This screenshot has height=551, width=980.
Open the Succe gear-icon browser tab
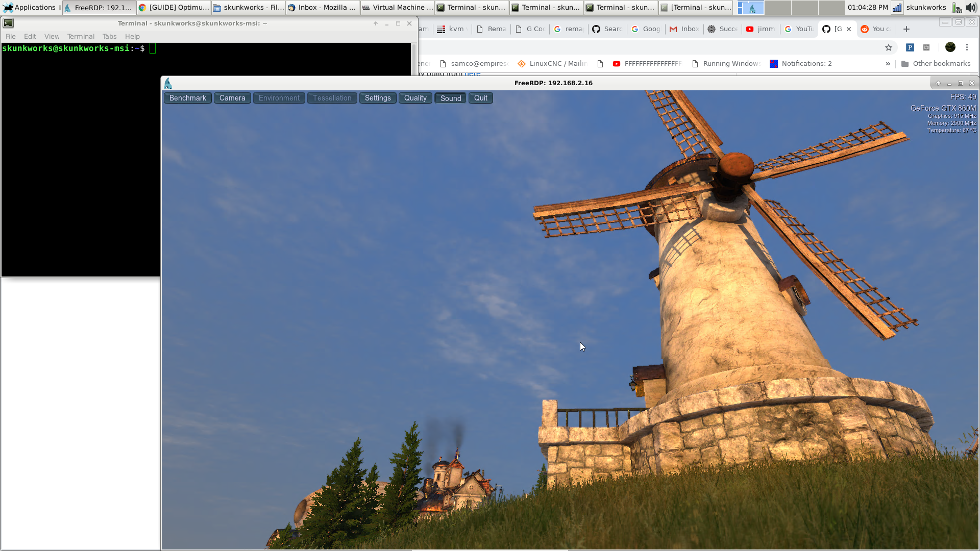723,29
